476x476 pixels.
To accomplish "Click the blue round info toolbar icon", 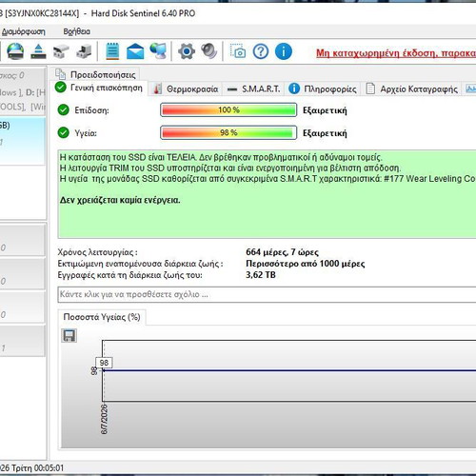I will [x=284, y=51].
